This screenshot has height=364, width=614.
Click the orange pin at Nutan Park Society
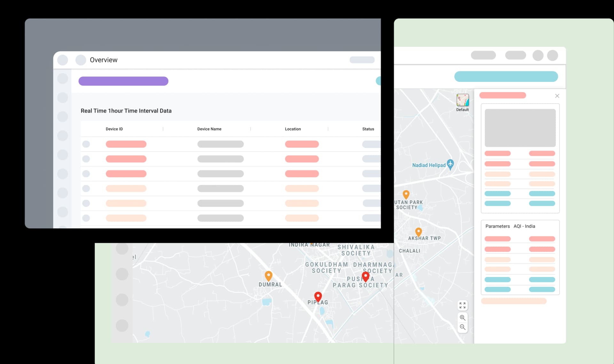coord(406,194)
